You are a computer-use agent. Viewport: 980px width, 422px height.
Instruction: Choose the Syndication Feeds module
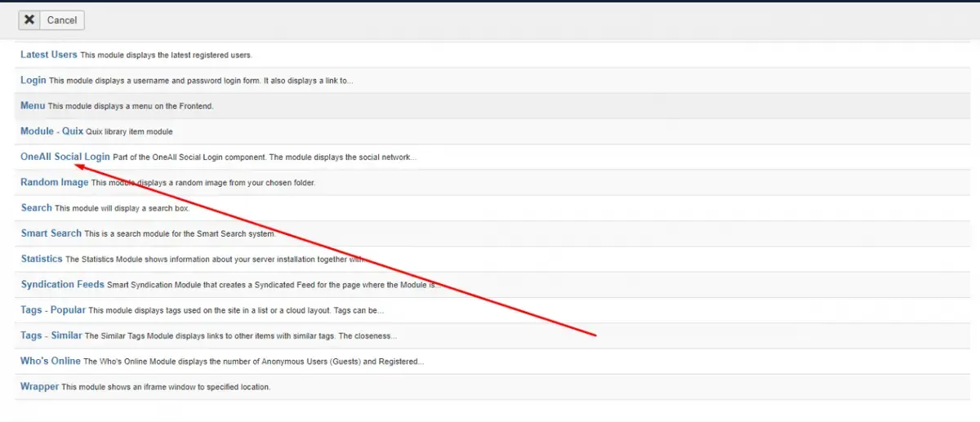click(63, 284)
